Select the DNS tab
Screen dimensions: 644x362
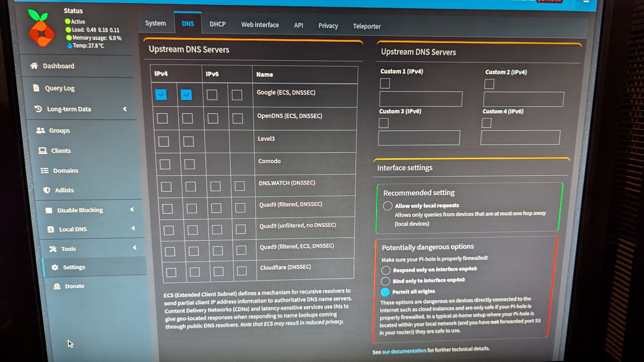click(188, 23)
